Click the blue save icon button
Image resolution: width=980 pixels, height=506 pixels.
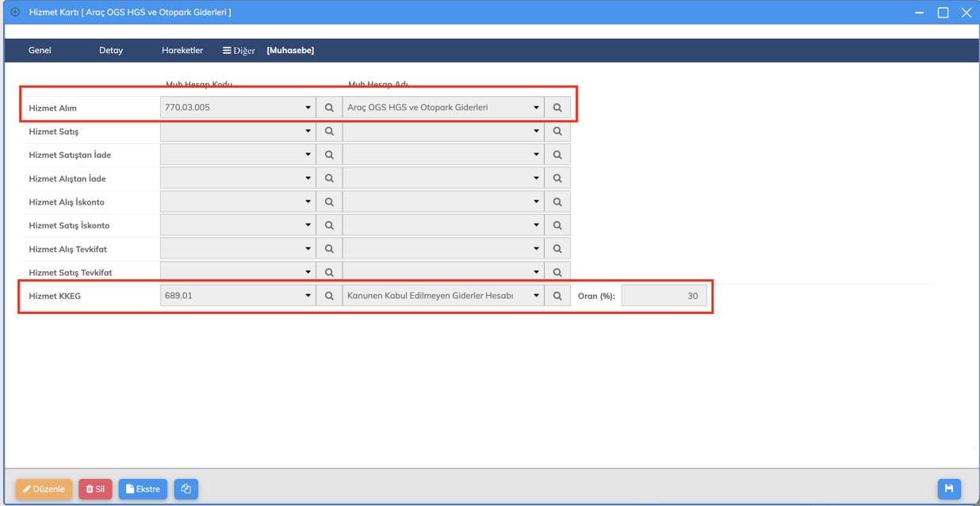[949, 489]
